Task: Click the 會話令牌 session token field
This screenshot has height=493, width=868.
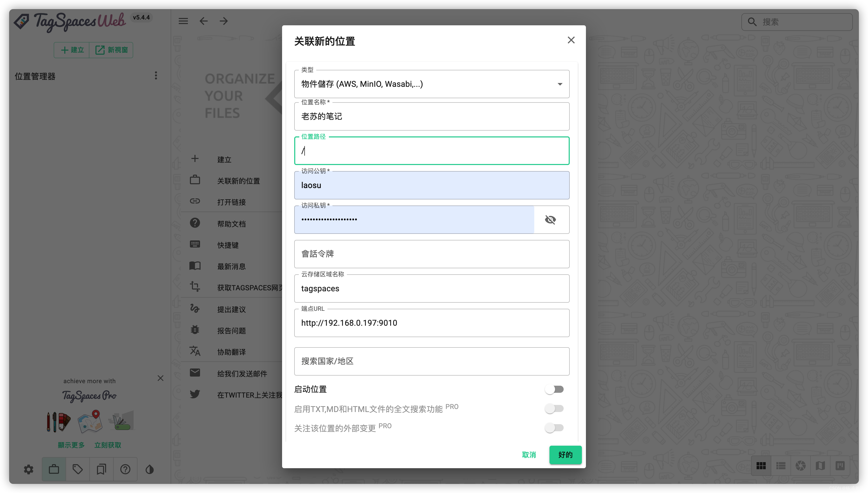Action: point(431,254)
